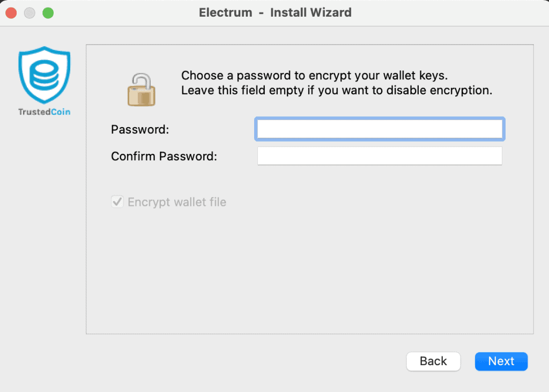Click the padlock shackle above the lock body
The image size is (549, 392).
[141, 75]
